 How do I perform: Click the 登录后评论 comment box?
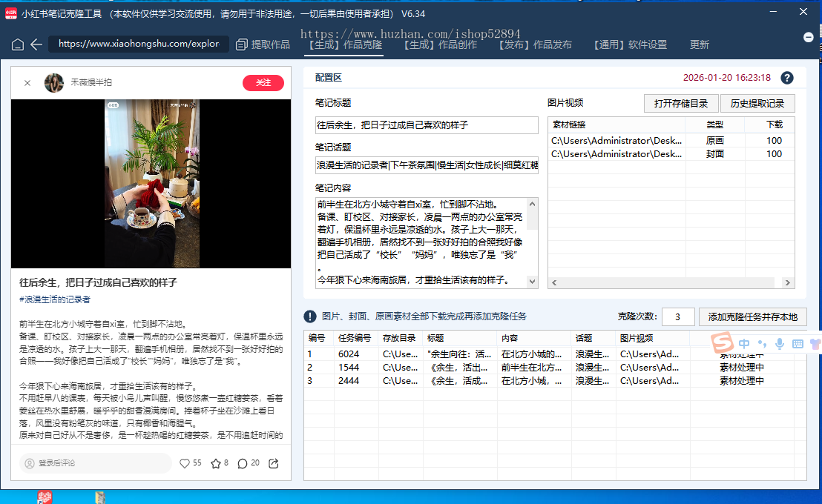(x=96, y=463)
